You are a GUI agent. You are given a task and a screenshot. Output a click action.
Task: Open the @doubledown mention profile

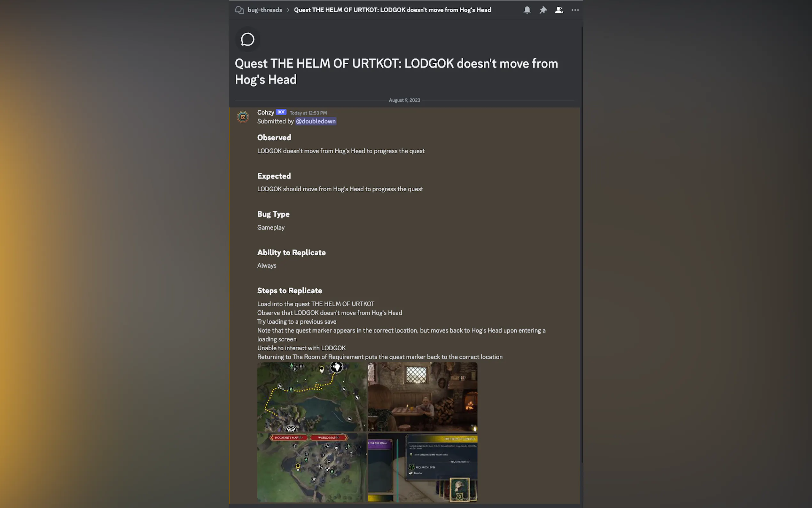(x=316, y=121)
